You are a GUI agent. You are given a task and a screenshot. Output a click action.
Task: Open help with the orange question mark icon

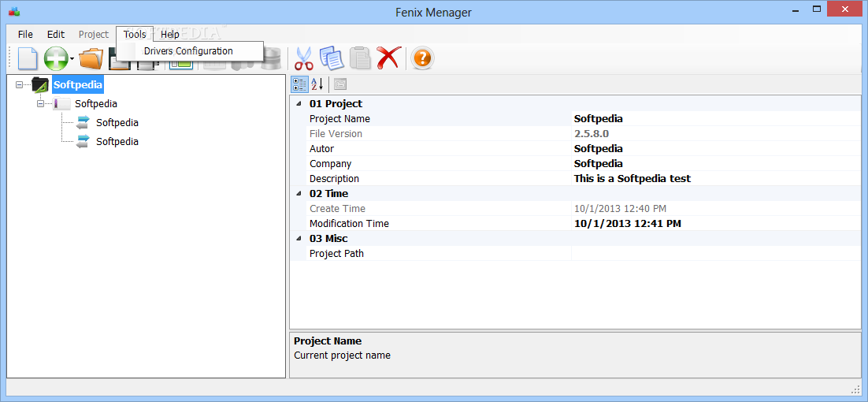pos(422,58)
